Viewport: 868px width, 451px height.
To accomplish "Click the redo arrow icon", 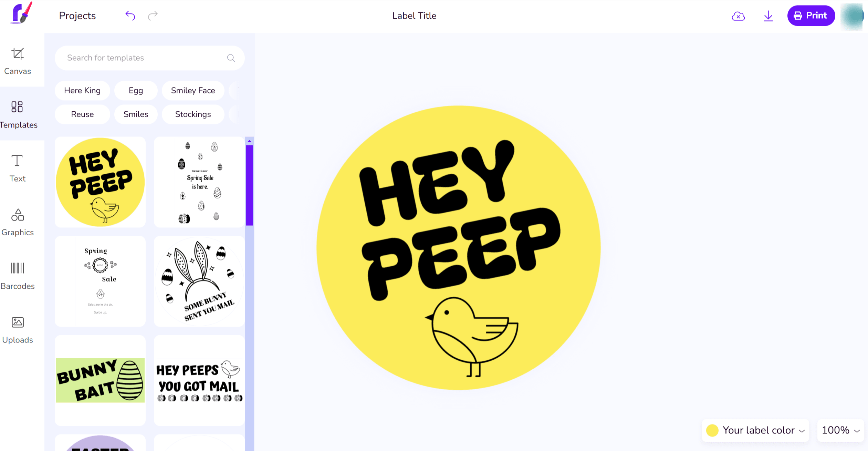I will point(153,16).
